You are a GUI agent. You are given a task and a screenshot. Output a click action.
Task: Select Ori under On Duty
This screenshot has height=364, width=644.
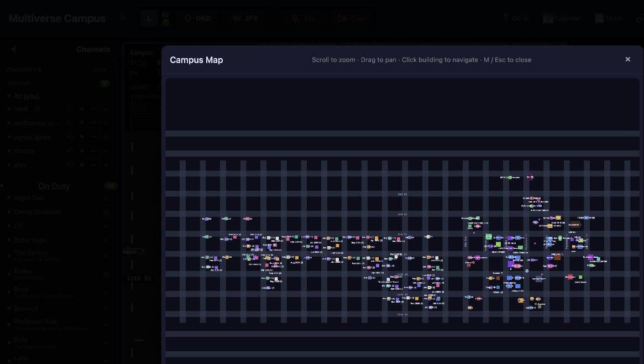pyautogui.click(x=18, y=226)
